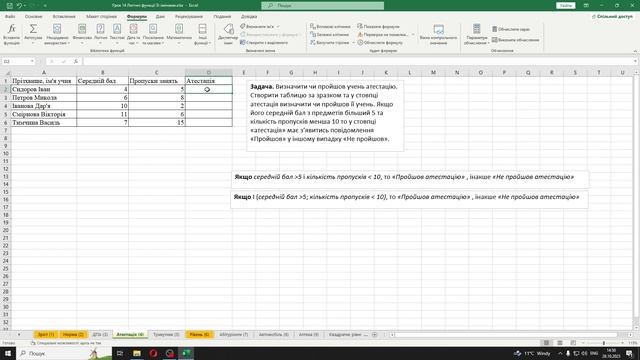Image resolution: width=640 pixels, height=360 pixels.
Task: Open the Page Layout ribbon tab
Action: (x=101, y=17)
